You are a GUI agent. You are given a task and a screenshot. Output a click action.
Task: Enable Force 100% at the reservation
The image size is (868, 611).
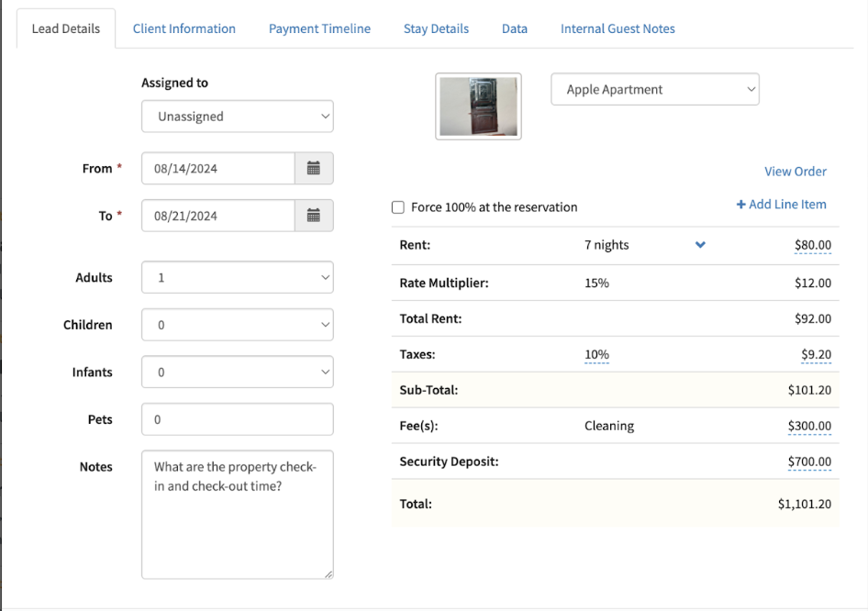point(397,207)
